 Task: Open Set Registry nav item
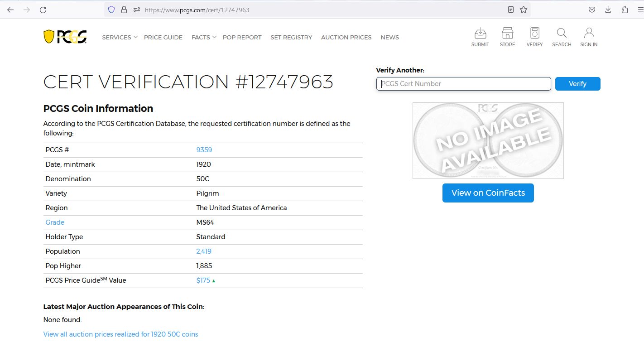pos(291,38)
